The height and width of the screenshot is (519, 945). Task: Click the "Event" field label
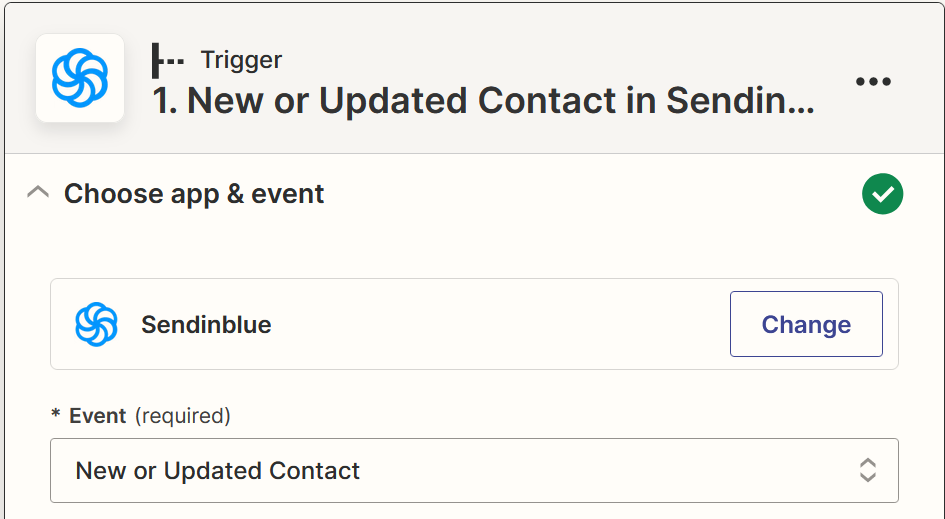point(98,416)
